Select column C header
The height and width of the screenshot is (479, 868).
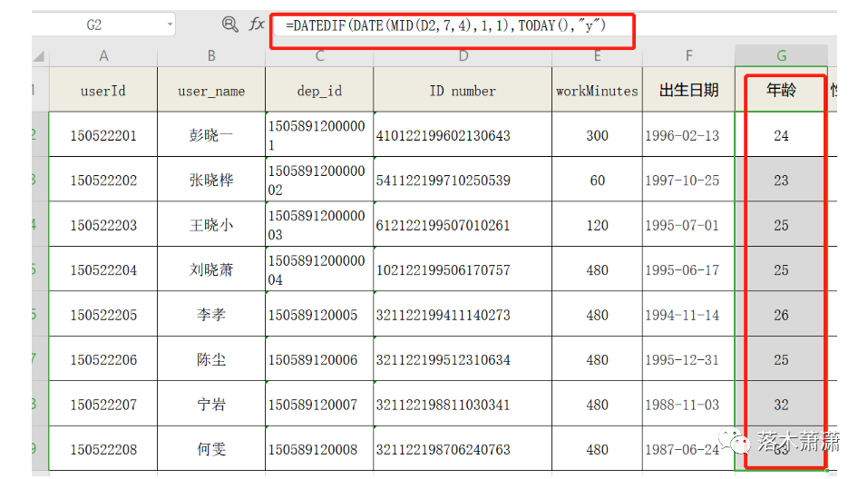pyautogui.click(x=319, y=56)
